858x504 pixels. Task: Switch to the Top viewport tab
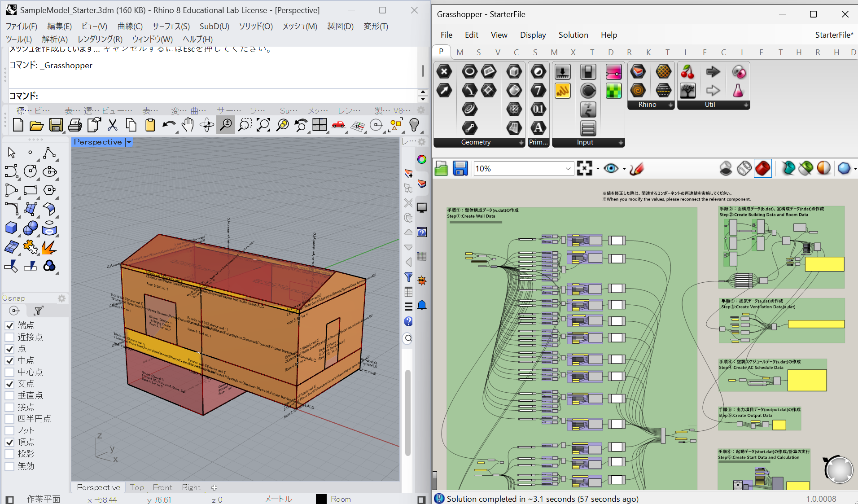(x=137, y=487)
